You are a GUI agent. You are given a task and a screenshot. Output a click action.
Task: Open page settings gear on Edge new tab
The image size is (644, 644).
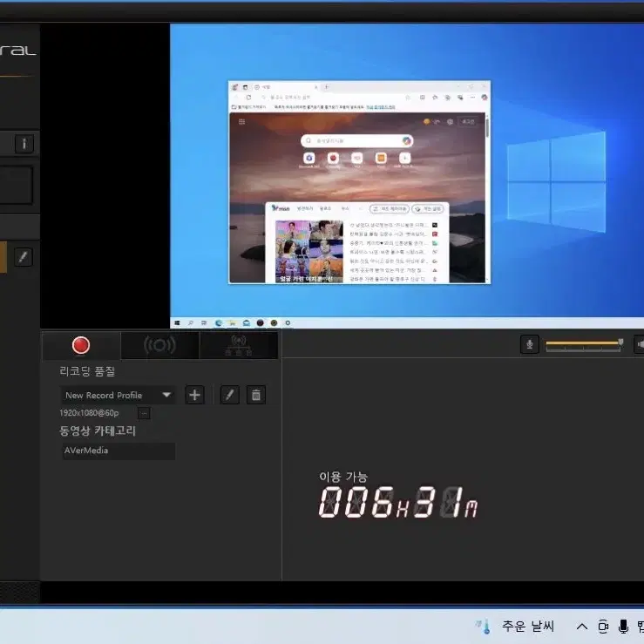[x=451, y=122]
